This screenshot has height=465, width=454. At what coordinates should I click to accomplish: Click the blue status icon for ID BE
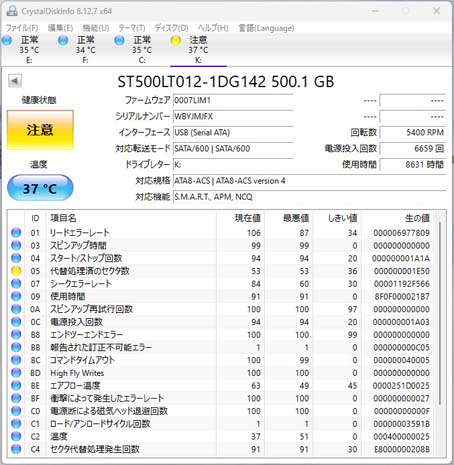point(16,385)
